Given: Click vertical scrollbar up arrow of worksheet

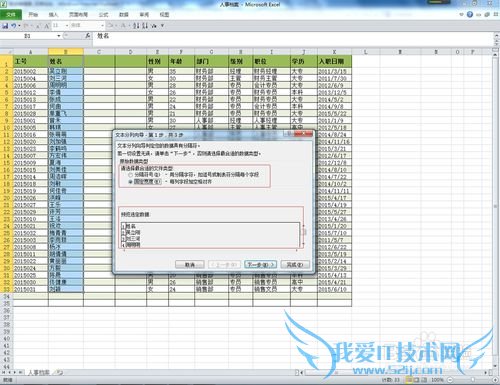Looking at the screenshot, I should click(x=495, y=54).
